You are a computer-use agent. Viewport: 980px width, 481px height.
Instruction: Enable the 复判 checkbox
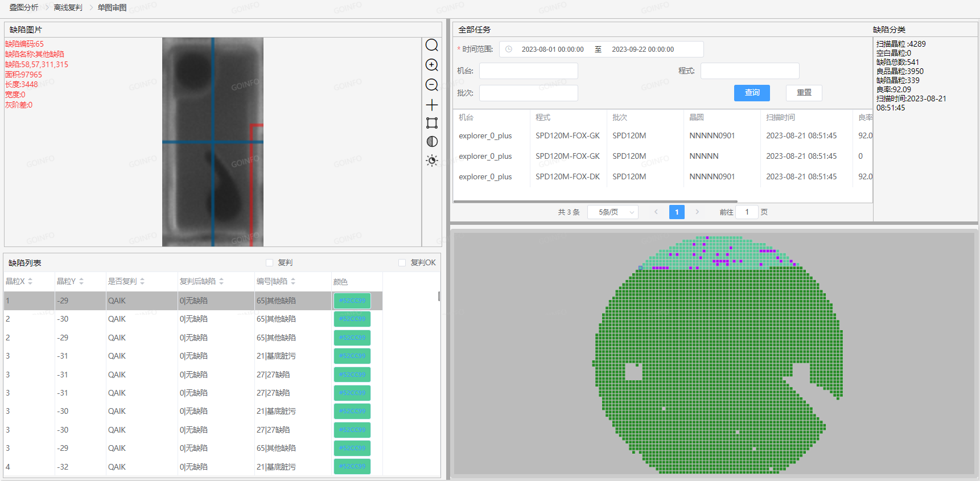[270, 262]
